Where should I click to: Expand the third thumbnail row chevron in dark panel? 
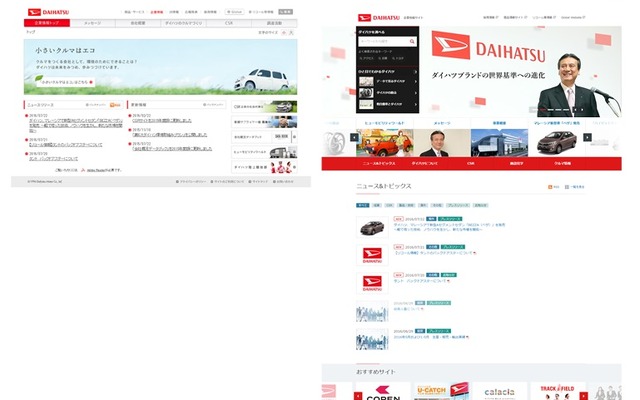(x=416, y=104)
